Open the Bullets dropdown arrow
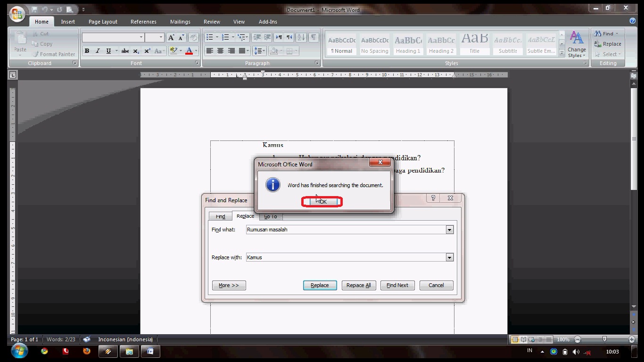The image size is (644, 362). click(217, 37)
